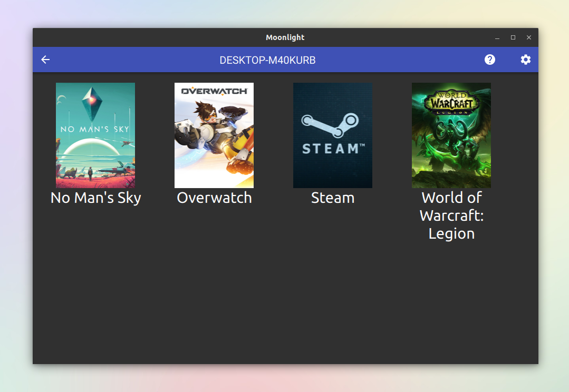Click the DESKTOP-M40KURB host name header

click(x=267, y=60)
